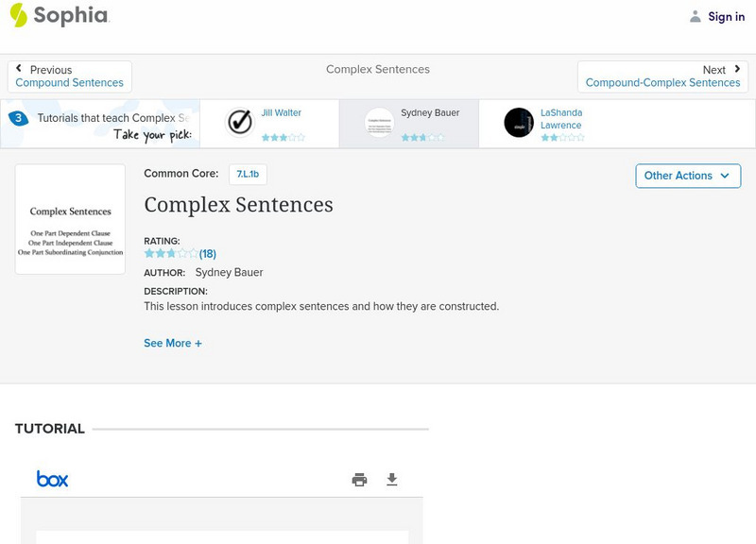756x544 pixels.
Task: Click the user profile icon
Action: (x=696, y=16)
